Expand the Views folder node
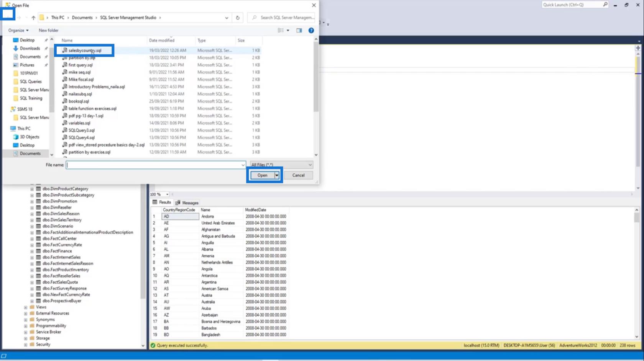Image resolution: width=644 pixels, height=361 pixels. [x=26, y=307]
